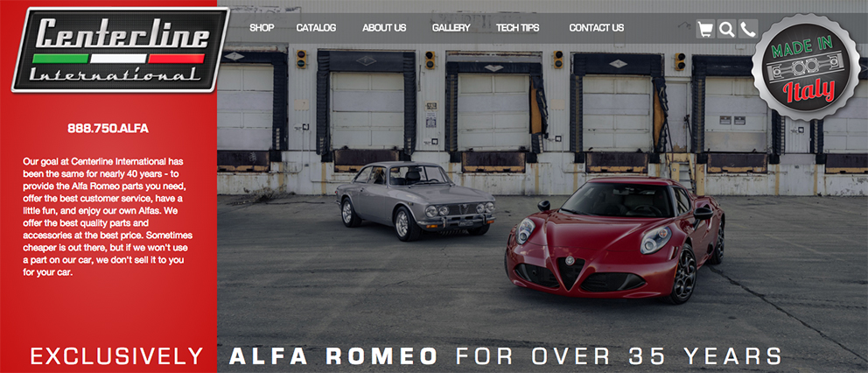The height and width of the screenshot is (373, 868).
Task: Open the CATALOG menu item
Action: pyautogui.click(x=316, y=28)
